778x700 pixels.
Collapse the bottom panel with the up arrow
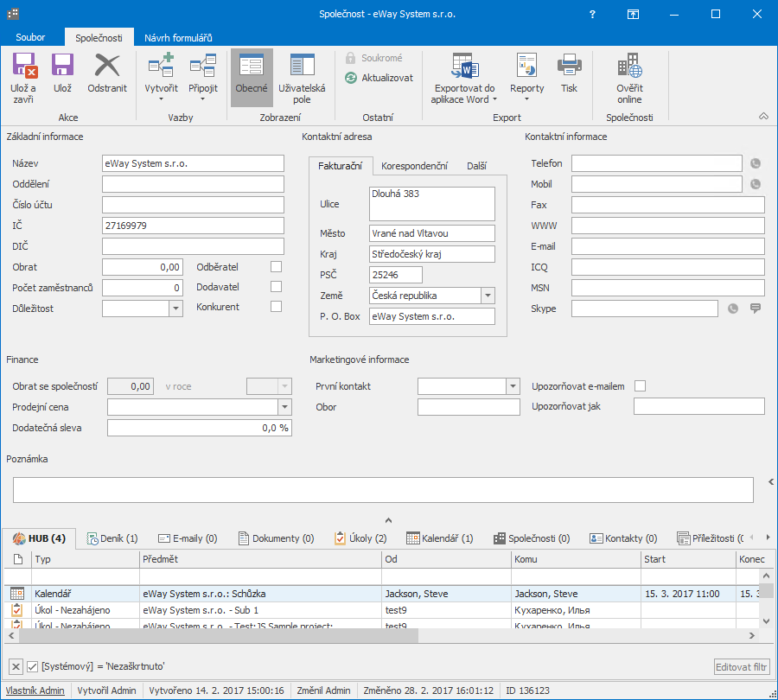coord(388,520)
